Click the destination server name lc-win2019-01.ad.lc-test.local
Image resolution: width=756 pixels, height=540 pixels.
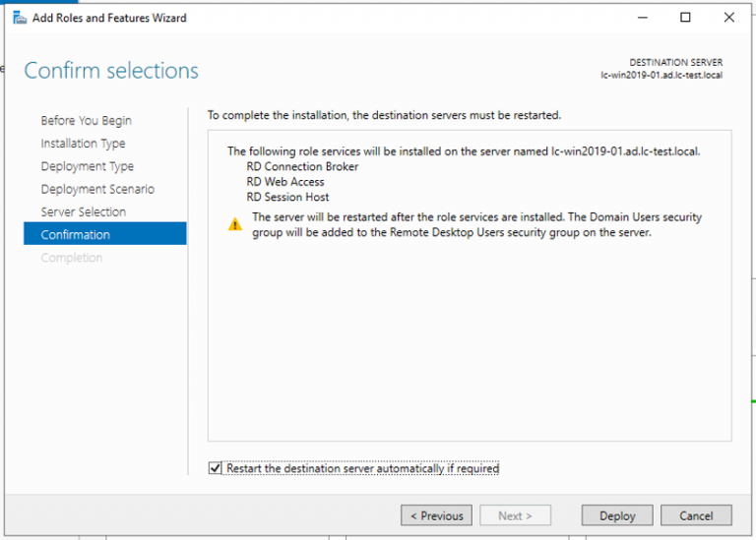click(x=661, y=75)
